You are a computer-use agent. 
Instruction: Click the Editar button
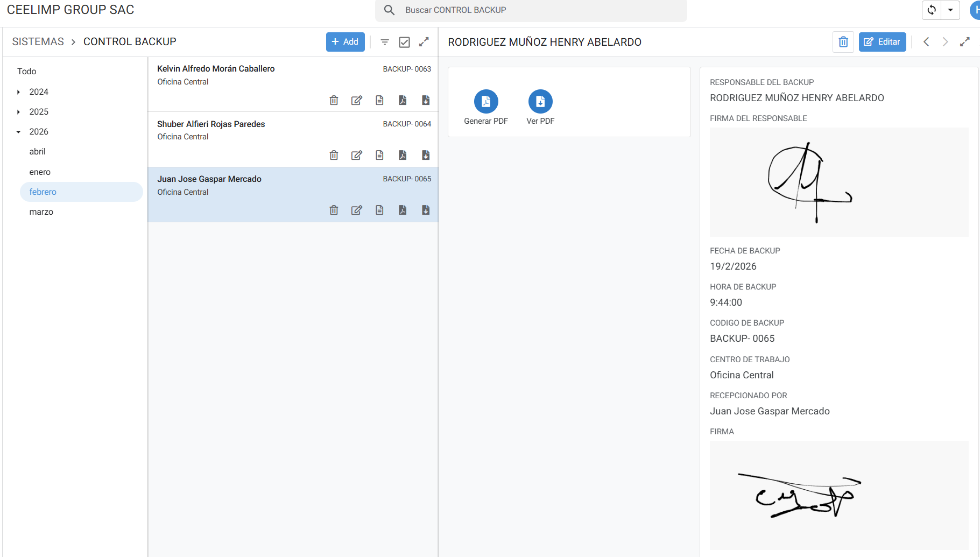click(883, 42)
